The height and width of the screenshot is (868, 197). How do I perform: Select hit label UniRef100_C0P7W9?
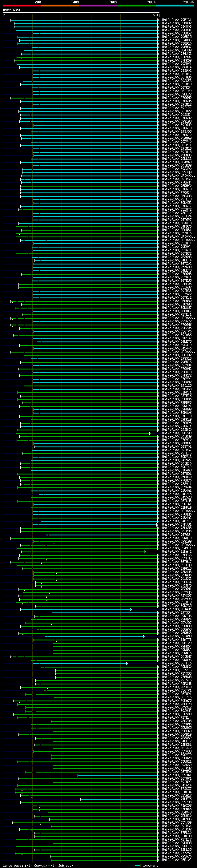177,433
